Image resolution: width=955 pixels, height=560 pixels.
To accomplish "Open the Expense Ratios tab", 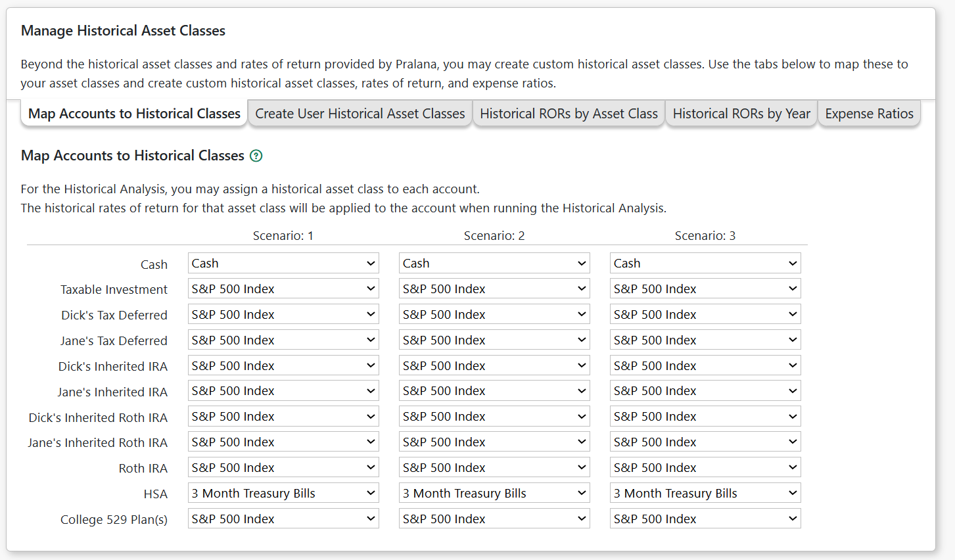I will click(869, 114).
